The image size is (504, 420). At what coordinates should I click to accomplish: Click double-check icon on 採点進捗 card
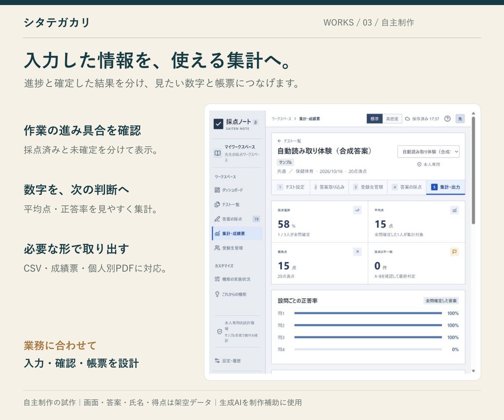coord(357,210)
